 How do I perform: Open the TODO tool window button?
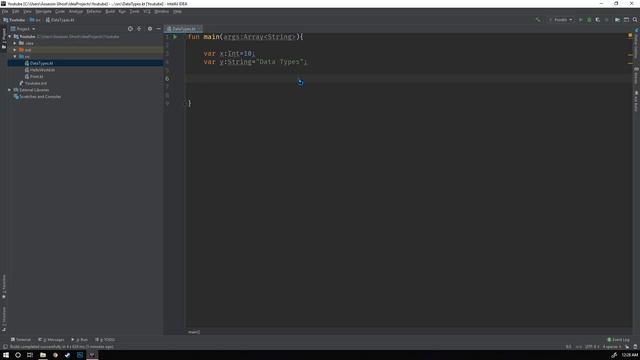coord(105,340)
